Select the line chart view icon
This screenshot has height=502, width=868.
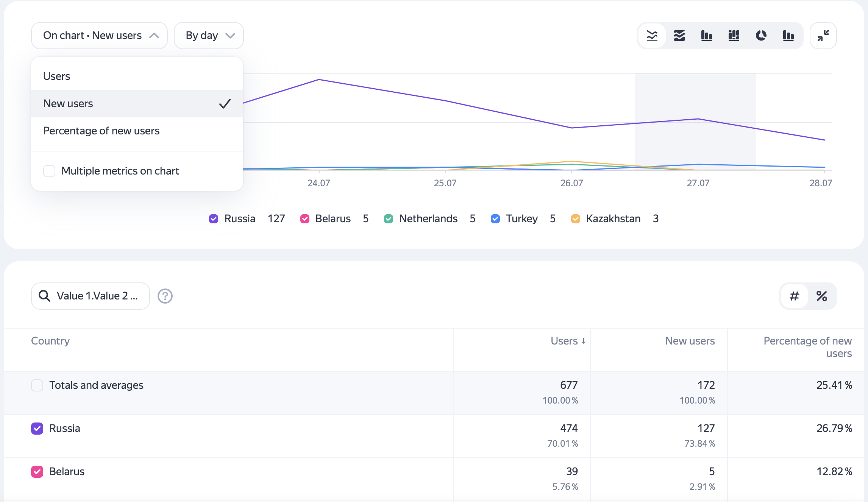[652, 36]
